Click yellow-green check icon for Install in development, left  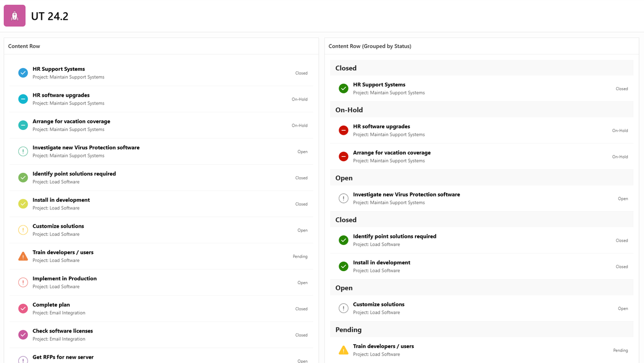[23, 204]
